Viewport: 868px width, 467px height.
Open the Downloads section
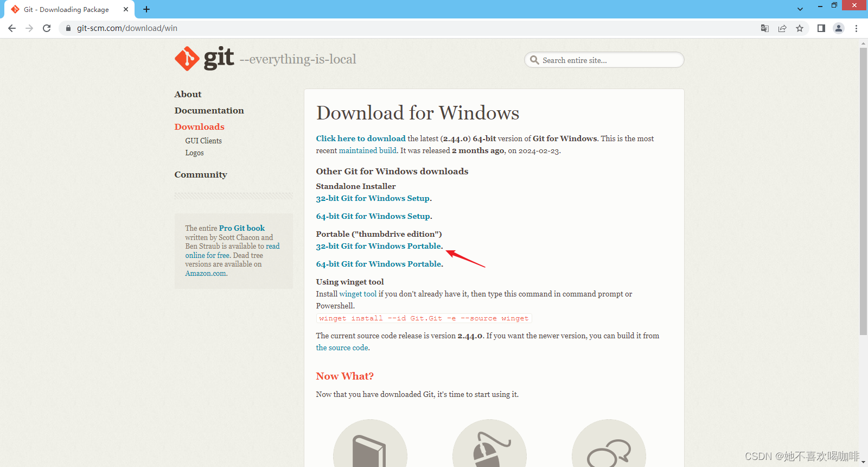pos(199,127)
